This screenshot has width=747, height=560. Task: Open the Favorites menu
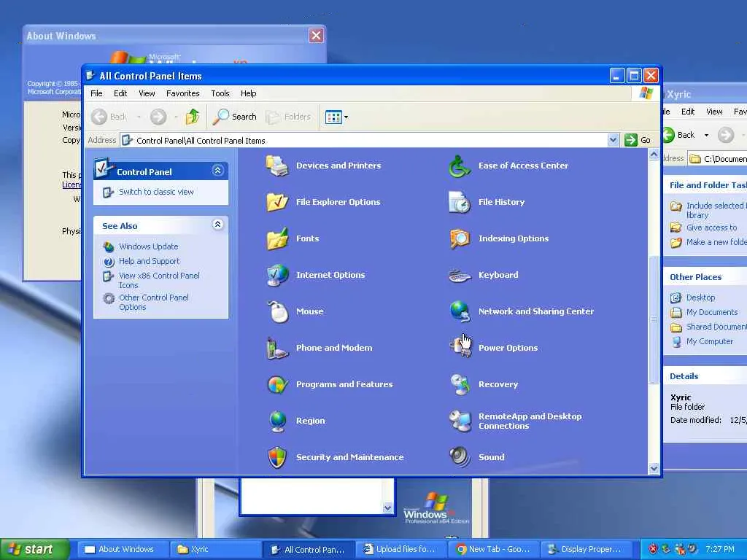(x=182, y=93)
